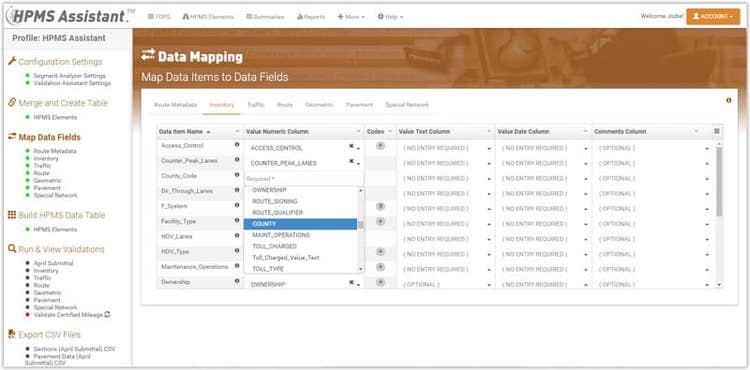
Task: Open Summaries in the top navigation
Action: pos(265,17)
